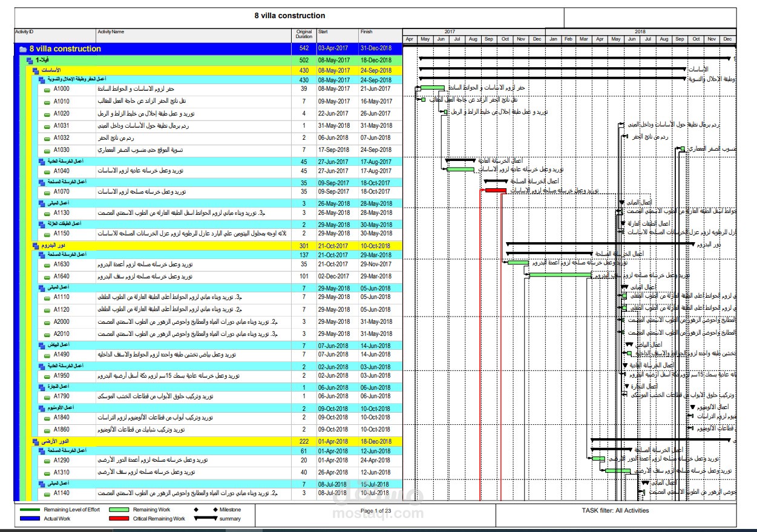The width and height of the screenshot is (757, 532).
Task: Click the 2018 year header in timescale
Action: 640,31
